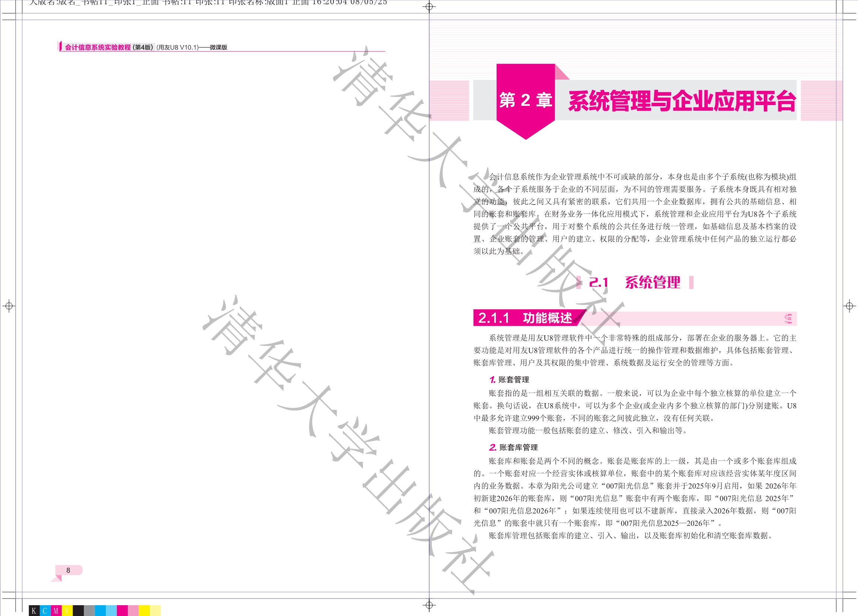Click the magenta '第 2 章' chapter badge
Image resolution: width=858 pixels, height=616 pixels.
tap(525, 100)
